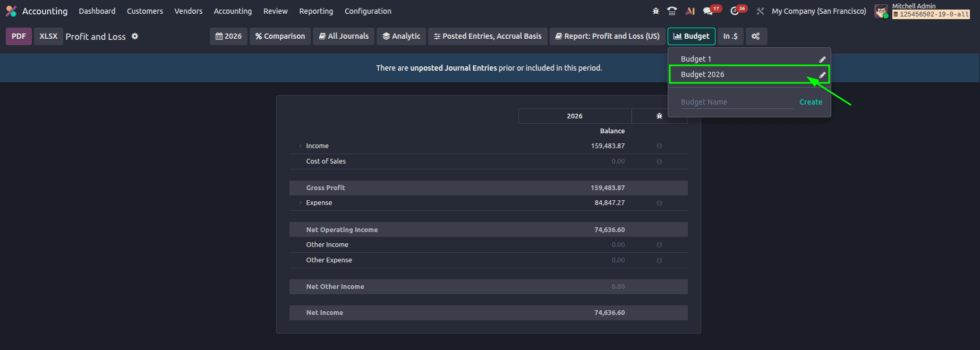Click unposted Journal Entries link
The width and height of the screenshot is (980, 350).
(454, 68)
